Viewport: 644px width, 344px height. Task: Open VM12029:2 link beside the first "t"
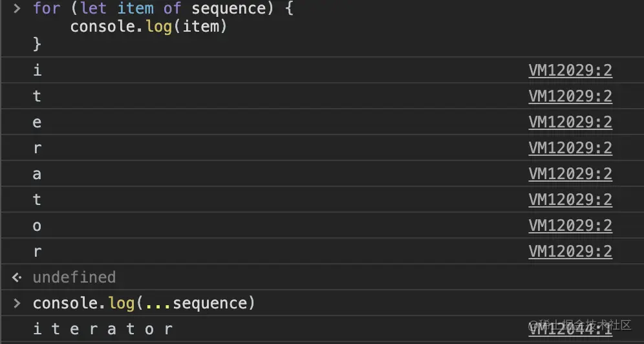coord(570,96)
